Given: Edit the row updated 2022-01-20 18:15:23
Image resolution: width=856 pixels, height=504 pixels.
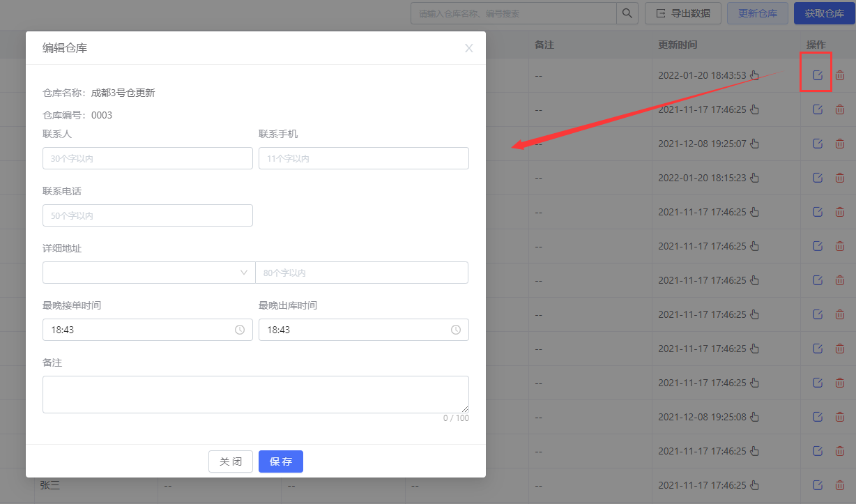Looking at the screenshot, I should [818, 178].
